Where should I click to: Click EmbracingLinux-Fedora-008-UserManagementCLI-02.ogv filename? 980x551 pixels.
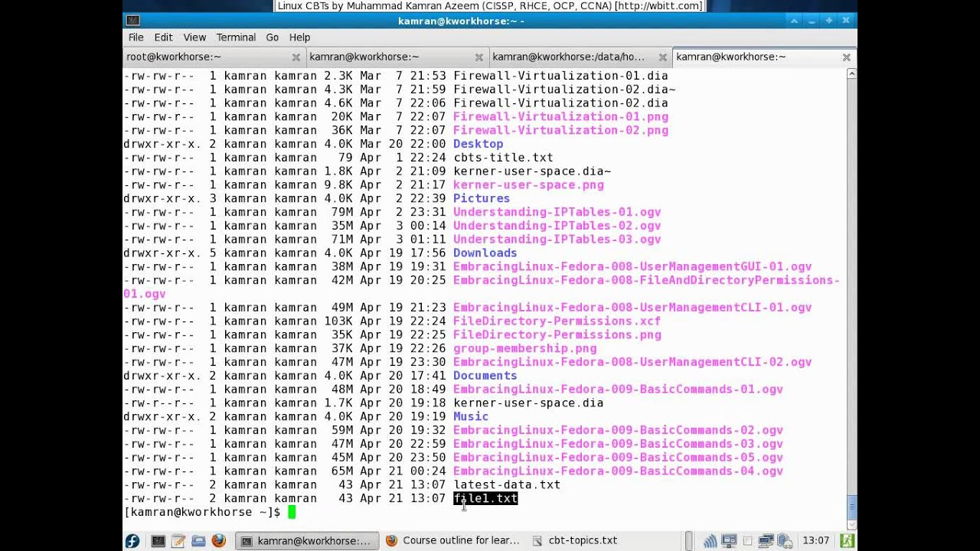tap(632, 362)
